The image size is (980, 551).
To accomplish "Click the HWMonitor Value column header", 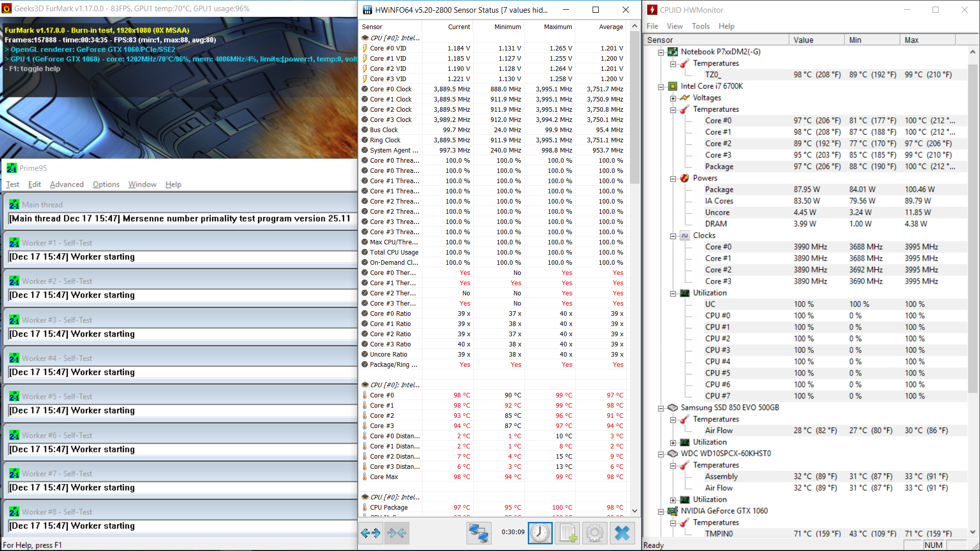I will pyautogui.click(x=817, y=40).
